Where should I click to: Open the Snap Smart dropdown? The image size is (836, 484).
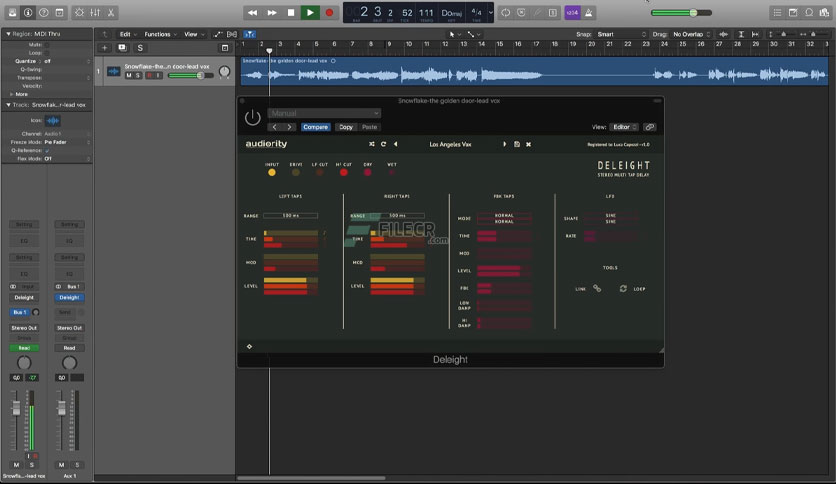(622, 34)
